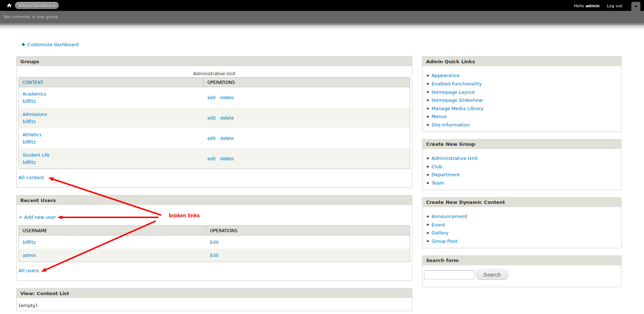Click the admin username in the header
Screen dimensions: 644x314
(x=592, y=6)
